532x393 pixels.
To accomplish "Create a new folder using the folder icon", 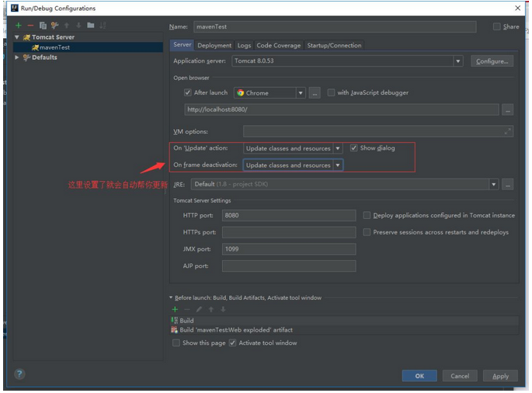I will coord(91,25).
